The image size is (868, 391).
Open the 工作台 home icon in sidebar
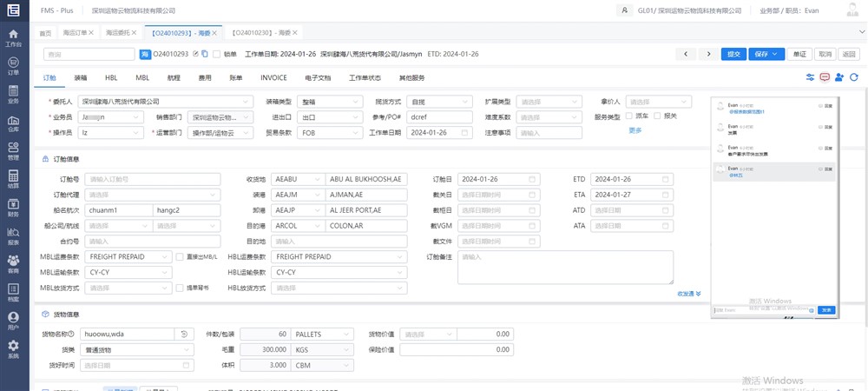[13, 37]
